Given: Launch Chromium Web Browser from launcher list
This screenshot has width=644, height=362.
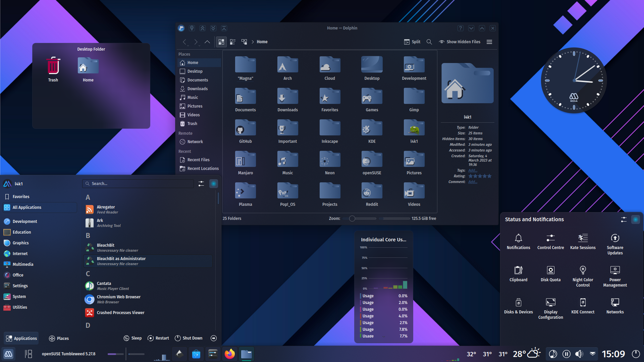Looking at the screenshot, I should click(x=148, y=299).
